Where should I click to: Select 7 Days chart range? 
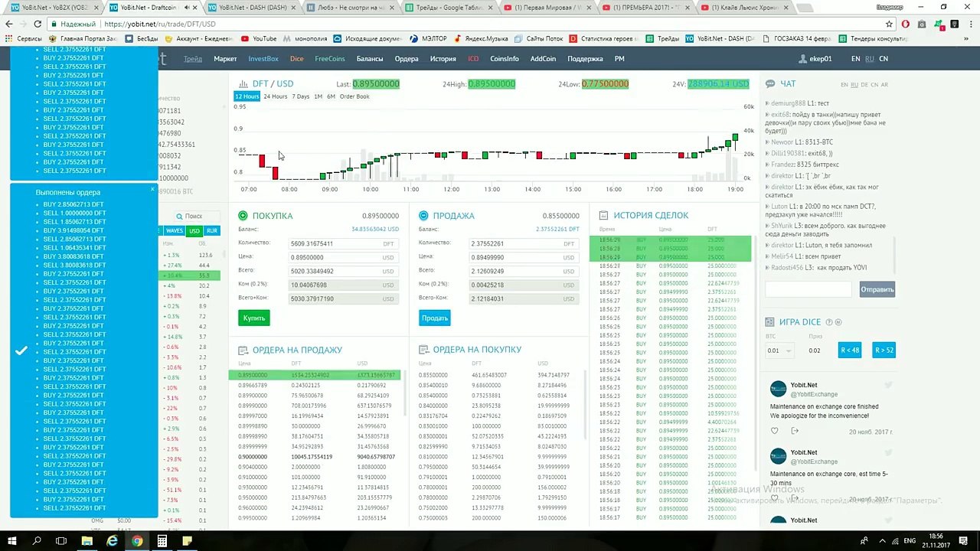tap(301, 96)
